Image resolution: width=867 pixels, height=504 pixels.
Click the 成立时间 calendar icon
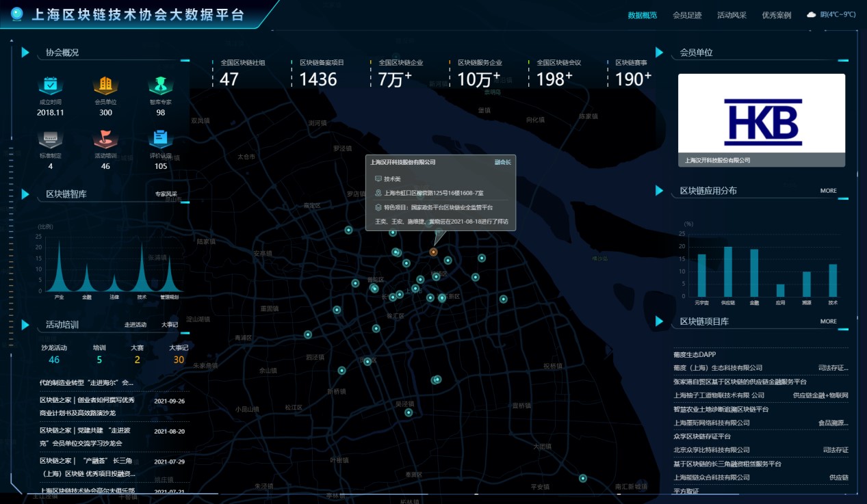[x=50, y=85]
